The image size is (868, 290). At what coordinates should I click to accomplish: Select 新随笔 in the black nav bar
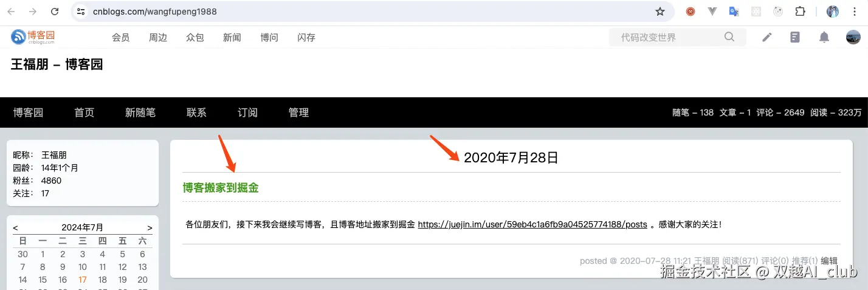[140, 112]
